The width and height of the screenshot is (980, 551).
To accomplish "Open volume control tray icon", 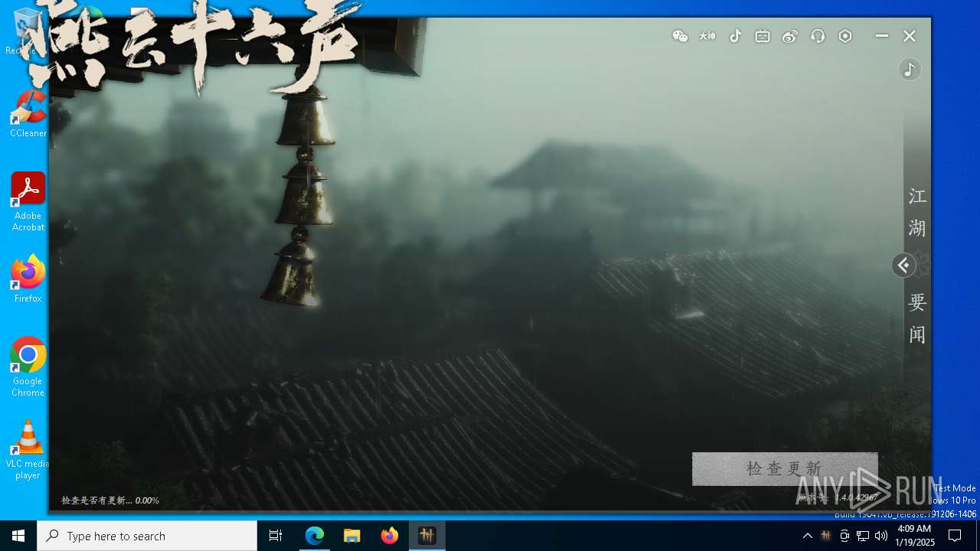I will 881,536.
